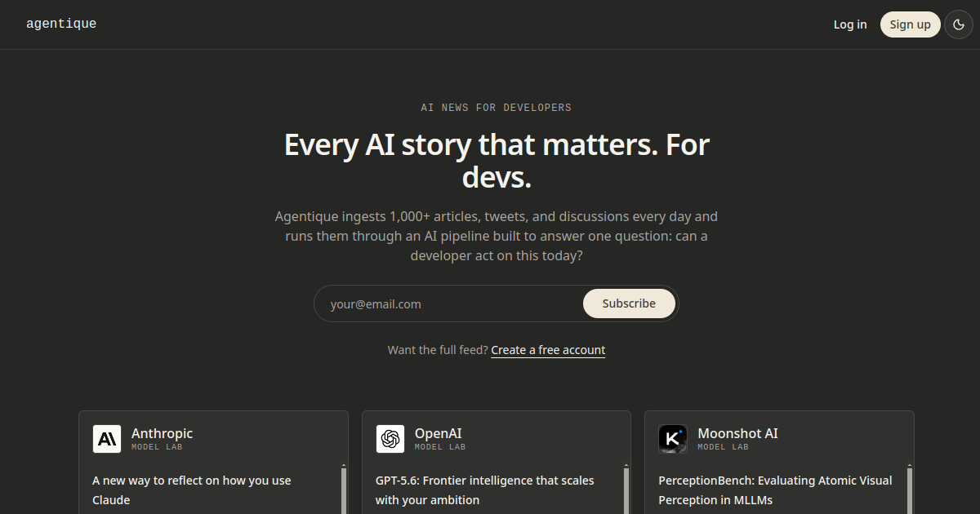Click the Anthropic card scrollbar
The height and width of the screenshot is (514, 980).
343,490
